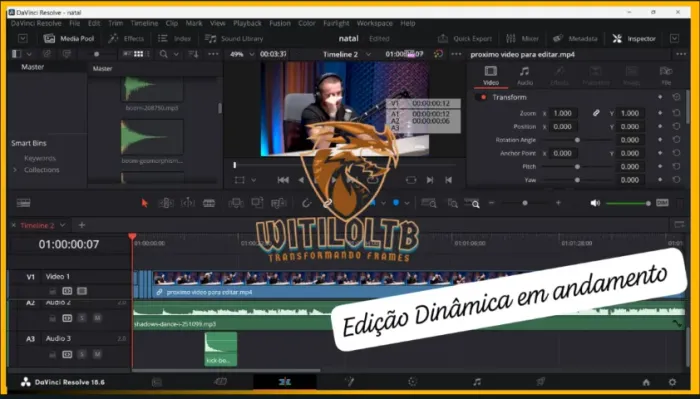Image resolution: width=700 pixels, height=399 pixels.
Task: Click the Replace Clip icon
Action: [x=279, y=204]
